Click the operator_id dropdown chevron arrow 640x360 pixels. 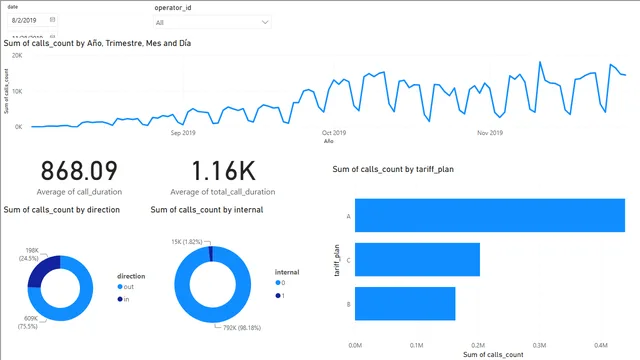265,22
